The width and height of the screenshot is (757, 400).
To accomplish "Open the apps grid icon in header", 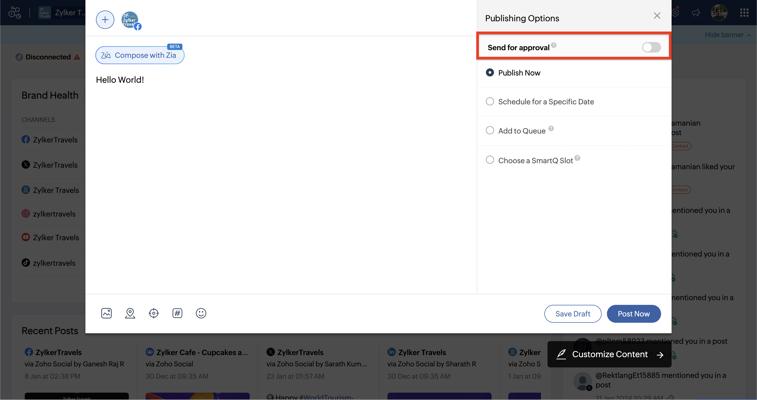I will (x=744, y=13).
